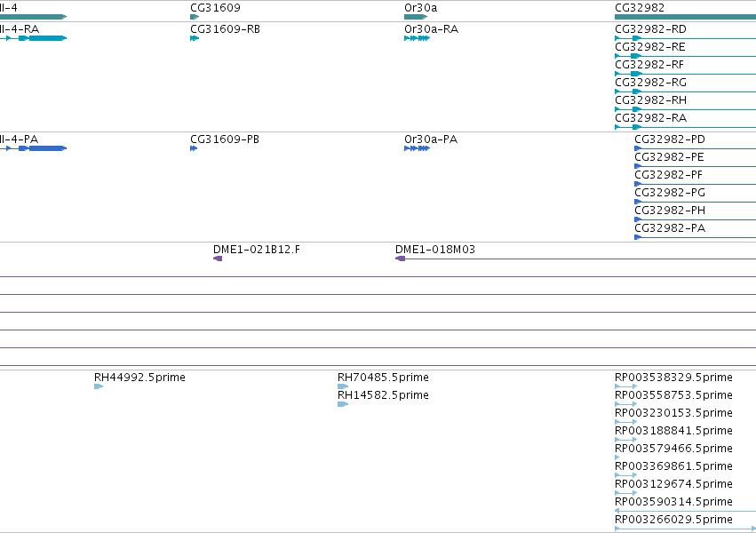The image size is (756, 533).
Task: Select the RP003558753.5prime arrow glyph
Action: [625, 404]
